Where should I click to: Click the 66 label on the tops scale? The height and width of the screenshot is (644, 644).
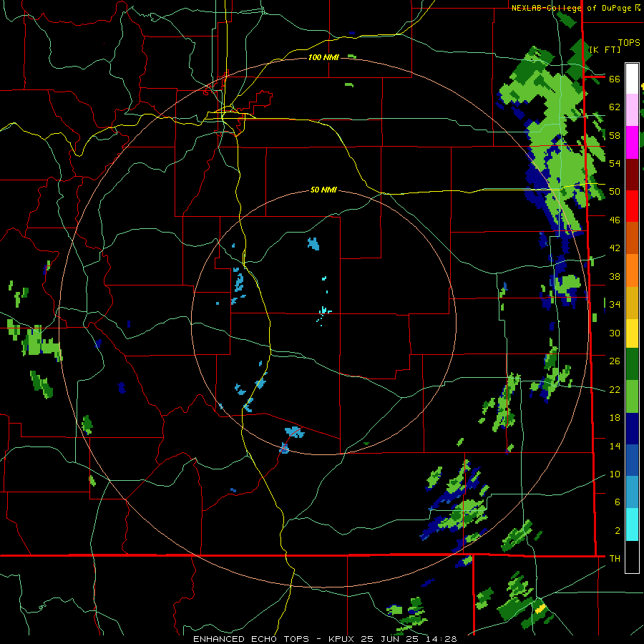point(615,79)
